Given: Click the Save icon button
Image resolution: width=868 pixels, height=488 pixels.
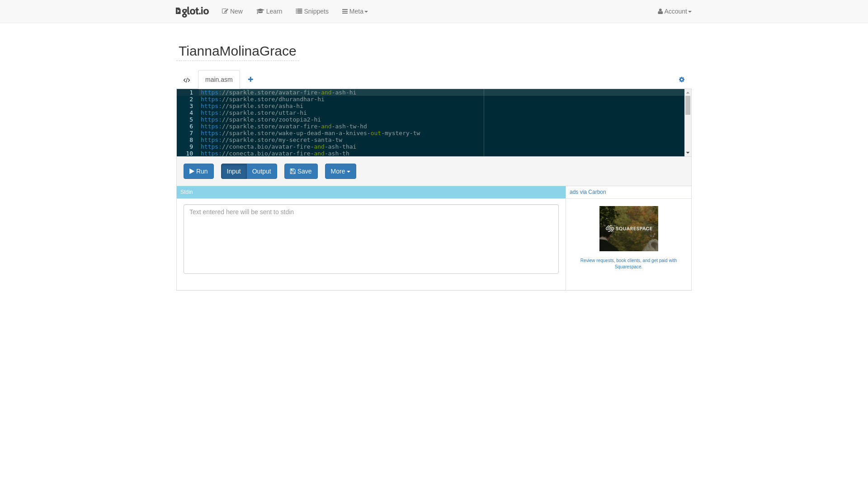Looking at the screenshot, I should tap(292, 171).
